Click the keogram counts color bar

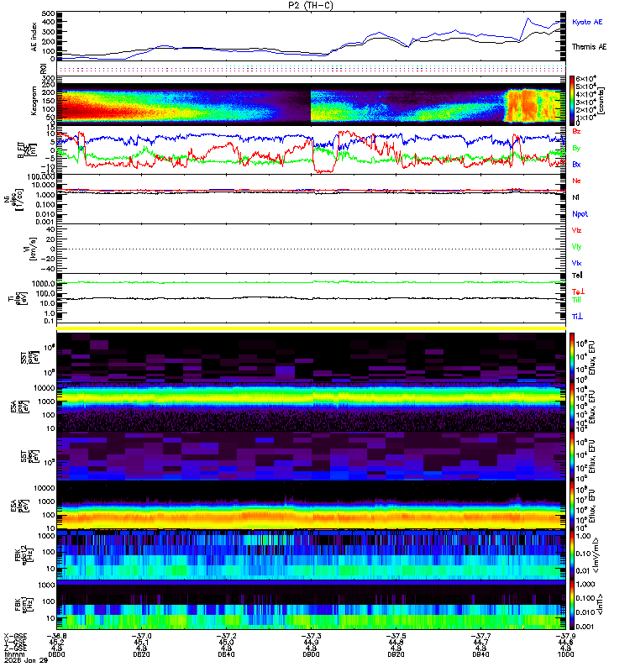[572, 101]
